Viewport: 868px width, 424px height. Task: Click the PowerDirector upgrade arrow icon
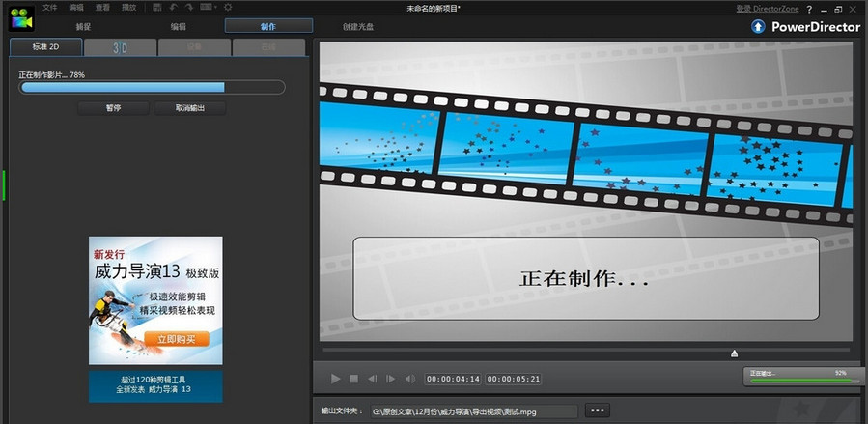(x=759, y=26)
